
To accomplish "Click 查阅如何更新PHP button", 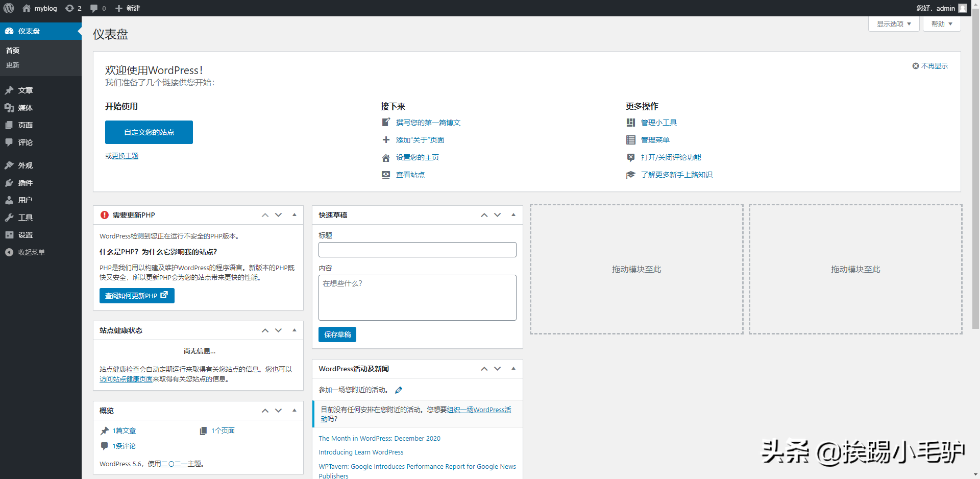I will pyautogui.click(x=137, y=296).
